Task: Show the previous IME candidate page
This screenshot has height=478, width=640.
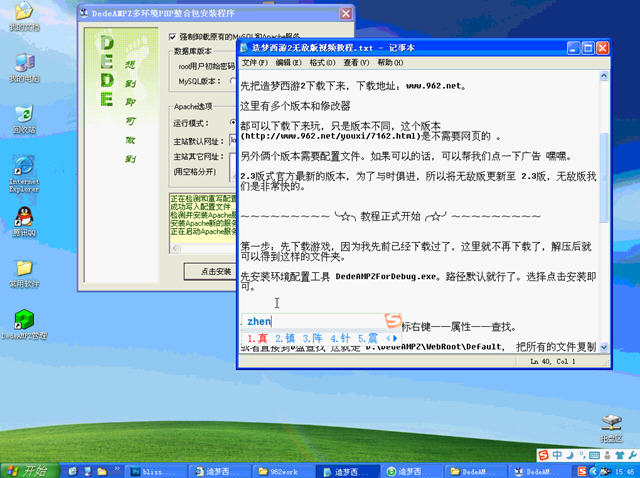Action: [388, 338]
